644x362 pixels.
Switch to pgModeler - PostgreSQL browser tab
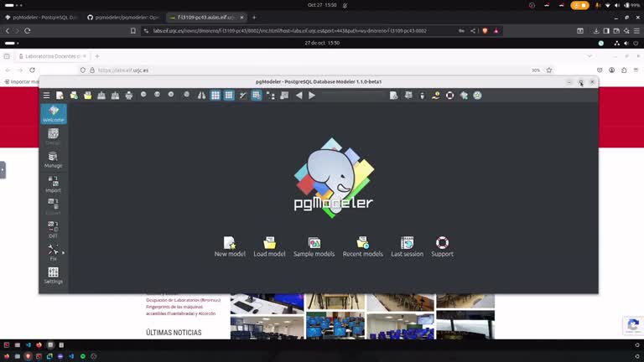coord(41,18)
